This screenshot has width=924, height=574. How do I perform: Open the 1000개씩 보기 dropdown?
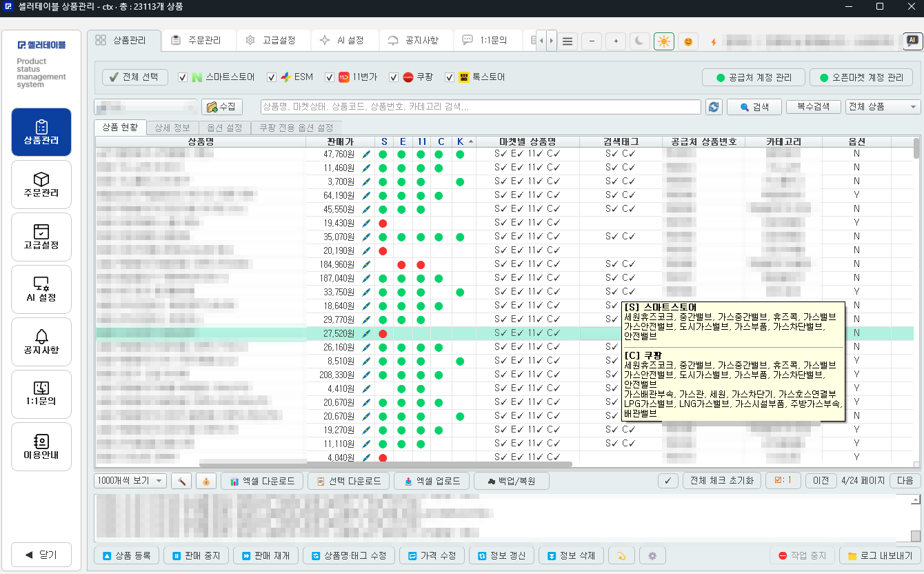[x=130, y=481]
